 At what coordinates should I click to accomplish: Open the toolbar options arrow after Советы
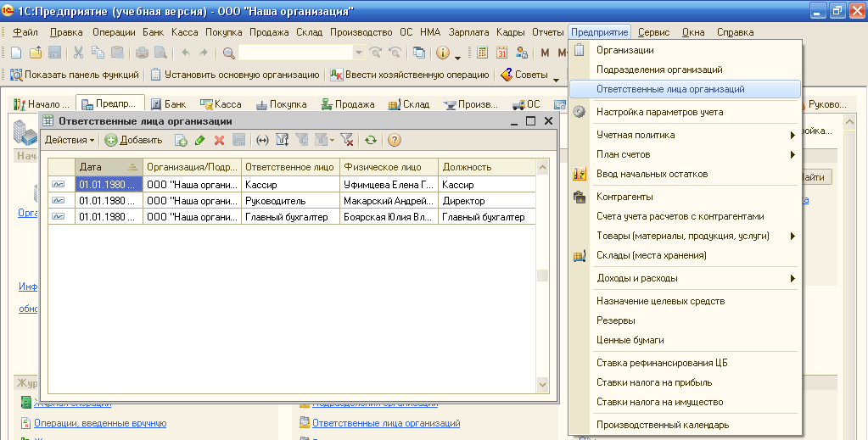click(556, 80)
